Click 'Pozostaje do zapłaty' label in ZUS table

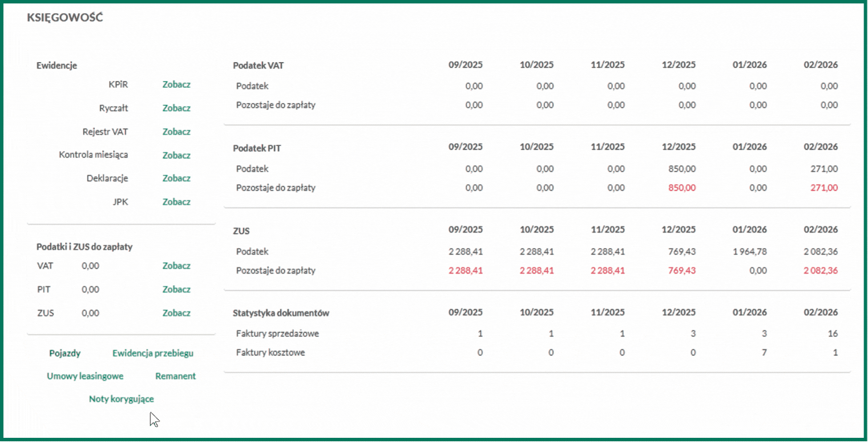coord(276,271)
